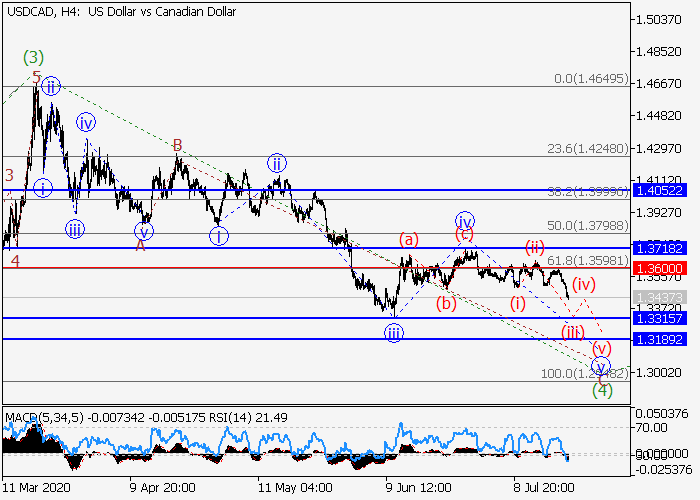Select the 38.2(1.39996) Fibonacci label
This screenshot has width=700, height=500.
coord(588,192)
